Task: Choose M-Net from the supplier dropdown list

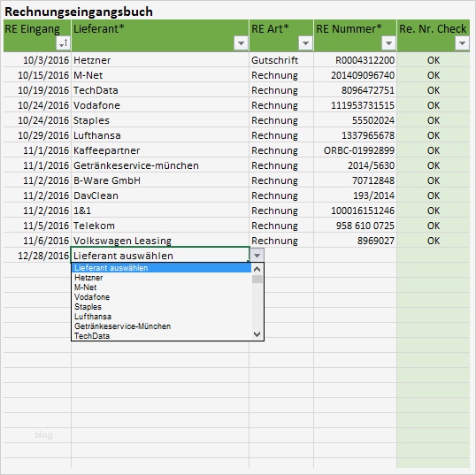Action: [x=162, y=287]
